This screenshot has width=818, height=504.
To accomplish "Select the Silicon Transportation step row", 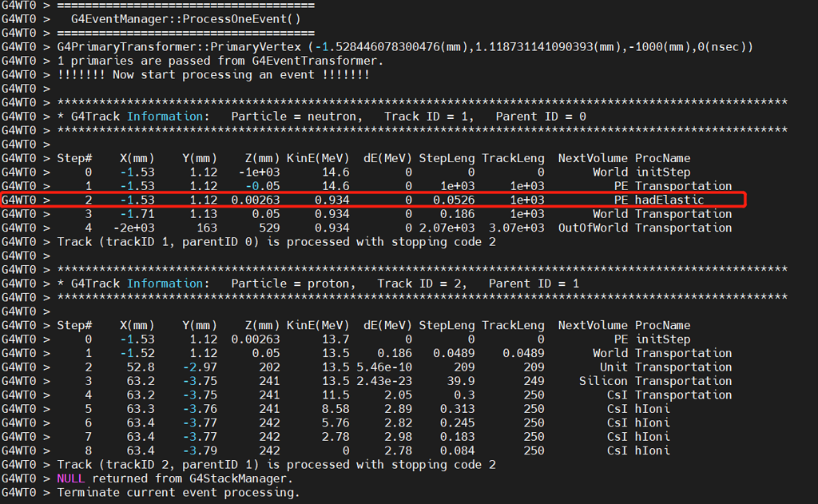I will coord(359,380).
